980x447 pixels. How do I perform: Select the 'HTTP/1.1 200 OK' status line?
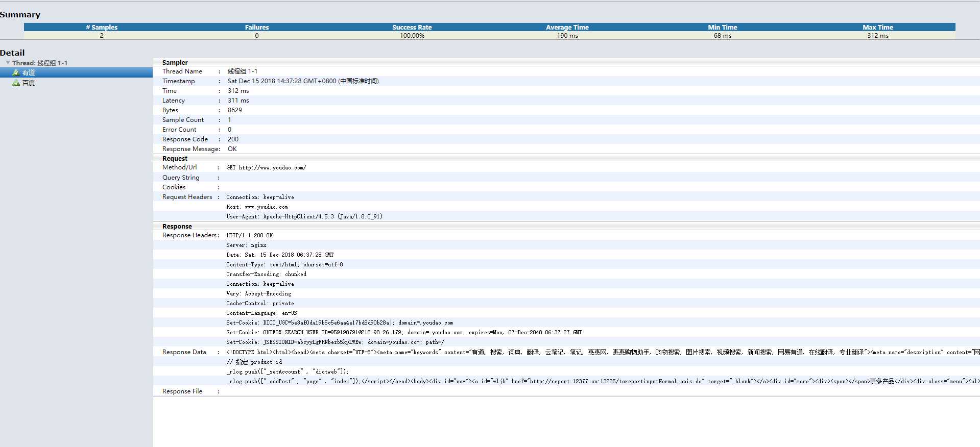tap(250, 235)
